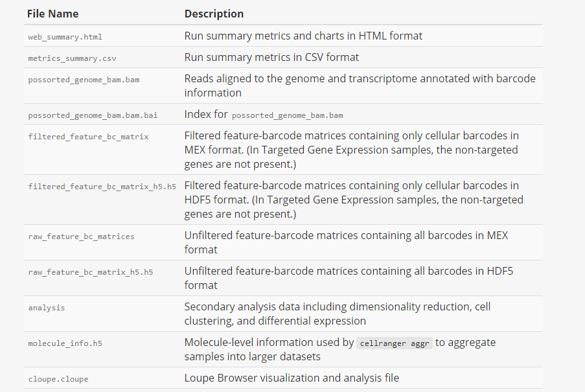Select the web_summary.html file name
This screenshot has height=392, width=585.
point(65,37)
